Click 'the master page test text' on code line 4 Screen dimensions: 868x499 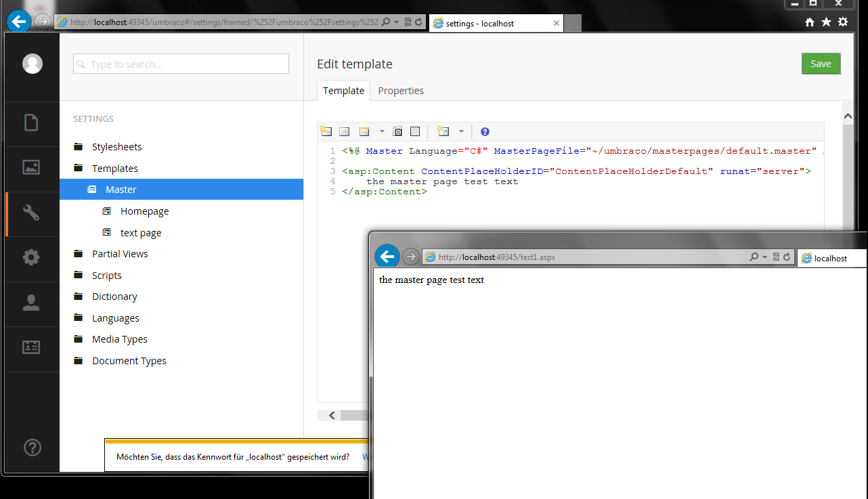point(442,181)
